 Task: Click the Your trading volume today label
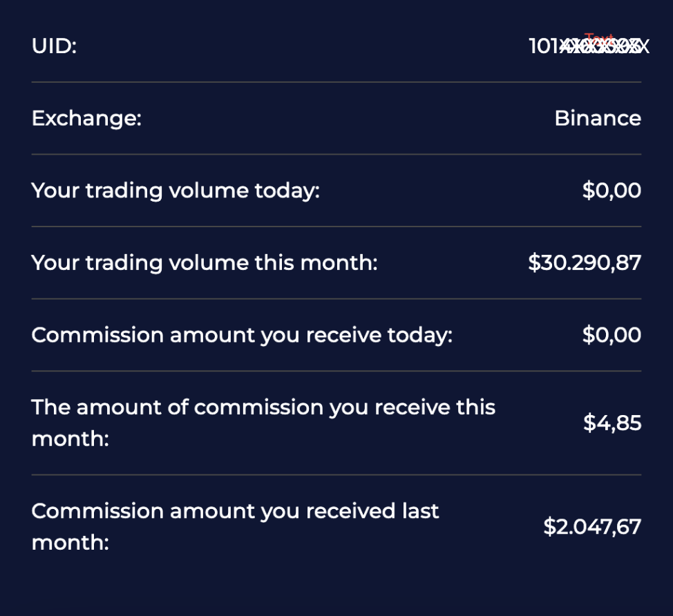tap(176, 191)
